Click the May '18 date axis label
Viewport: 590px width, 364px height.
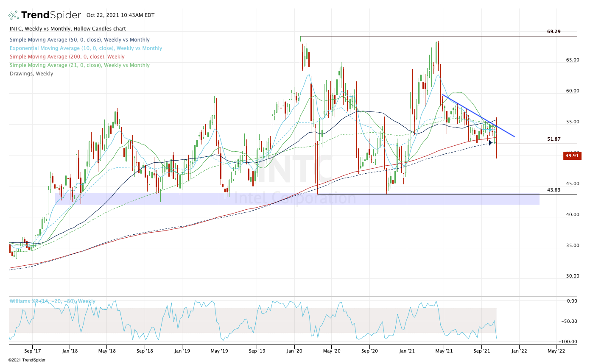pyautogui.click(x=107, y=351)
